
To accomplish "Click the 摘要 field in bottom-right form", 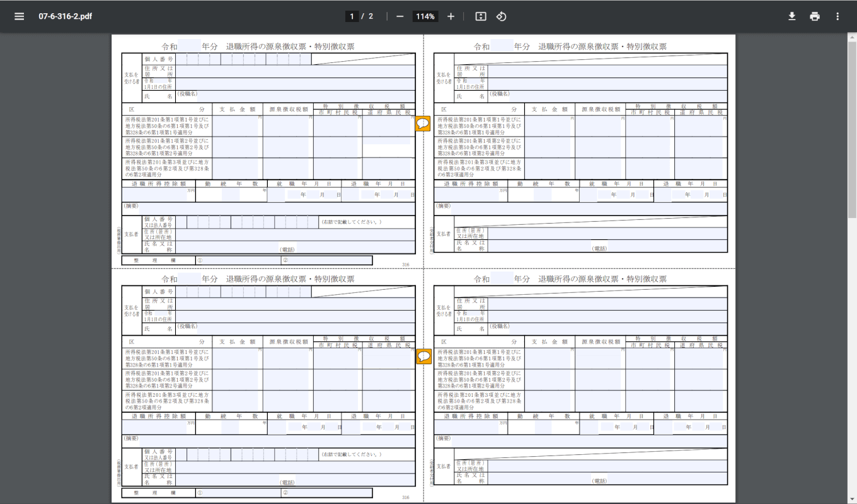I will [589, 441].
